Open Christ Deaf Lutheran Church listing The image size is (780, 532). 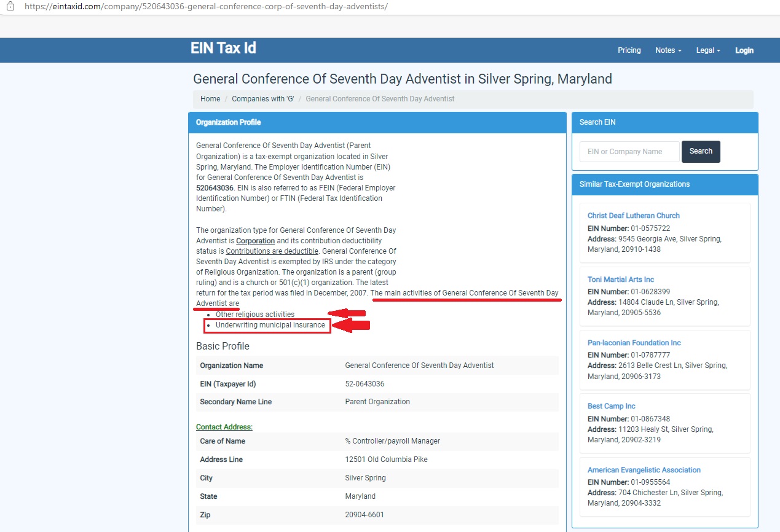pos(633,216)
